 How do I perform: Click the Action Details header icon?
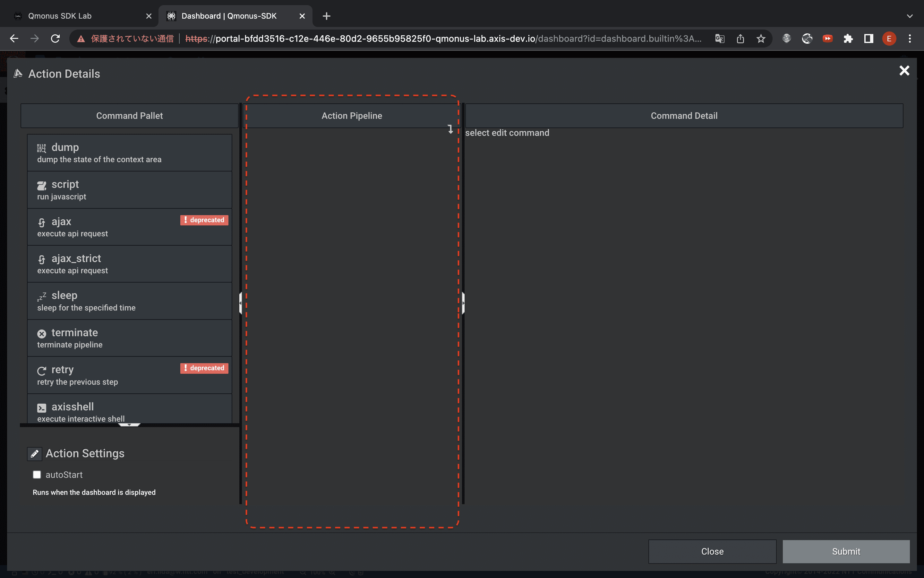pos(18,74)
